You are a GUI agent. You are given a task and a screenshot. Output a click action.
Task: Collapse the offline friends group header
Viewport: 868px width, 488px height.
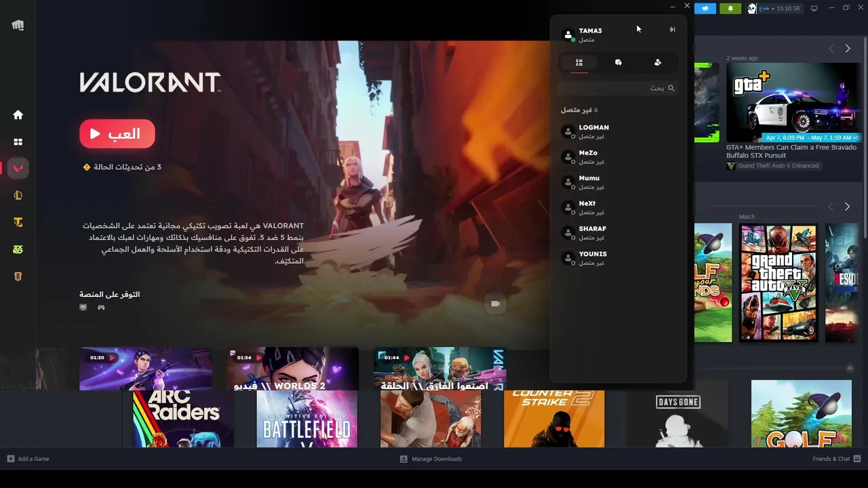pyautogui.click(x=579, y=110)
